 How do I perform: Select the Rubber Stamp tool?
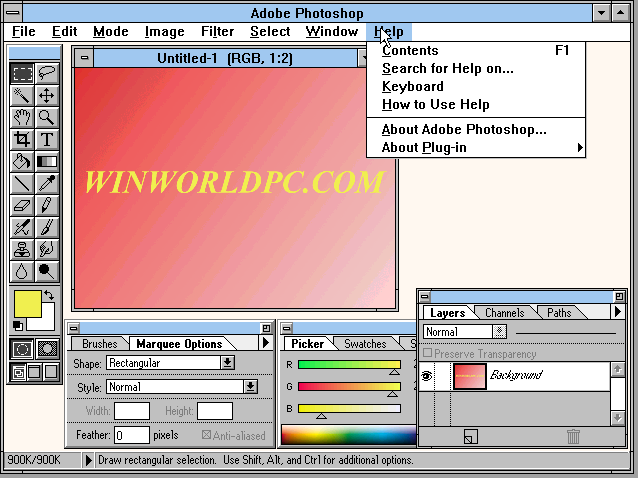(x=22, y=249)
